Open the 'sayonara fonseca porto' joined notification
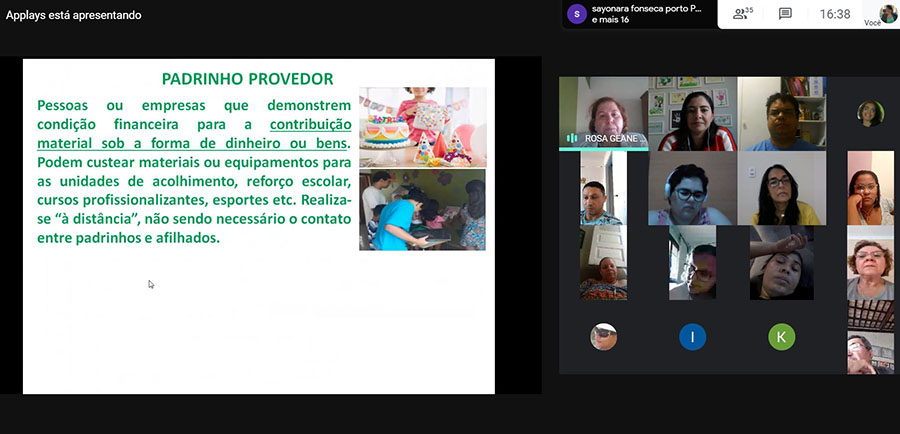Viewport: 900px width, 434px height. 650,14
